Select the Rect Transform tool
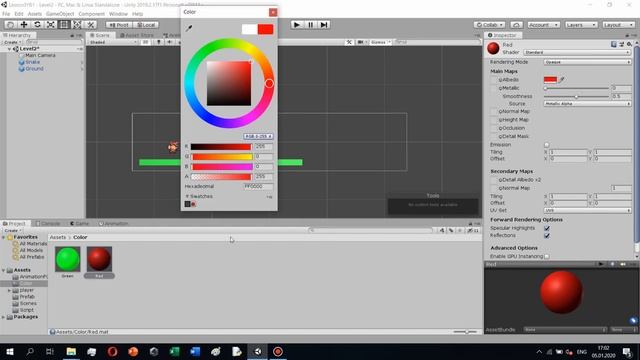Image resolution: width=640 pixels, height=360 pixels. click(x=64, y=25)
